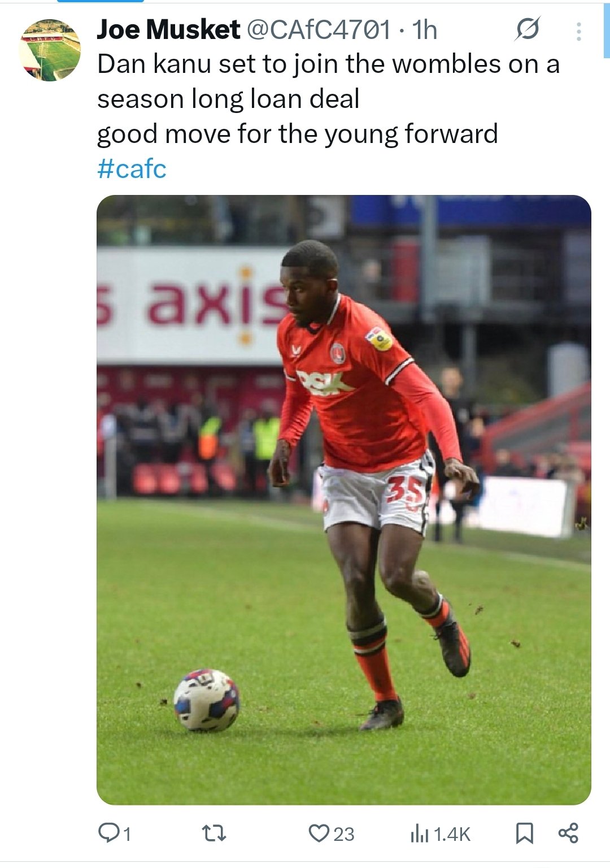Repost the tweet using the retweet icon
Screen dimensions: 610x868
(x=214, y=833)
